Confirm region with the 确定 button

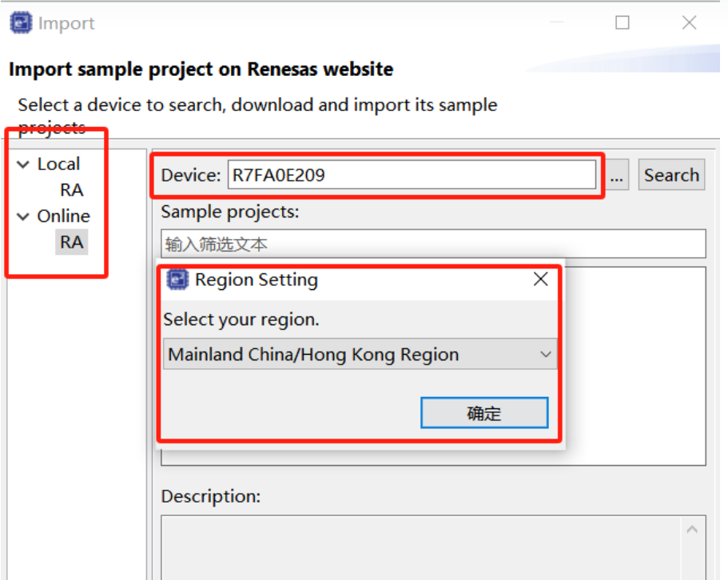pyautogui.click(x=484, y=413)
